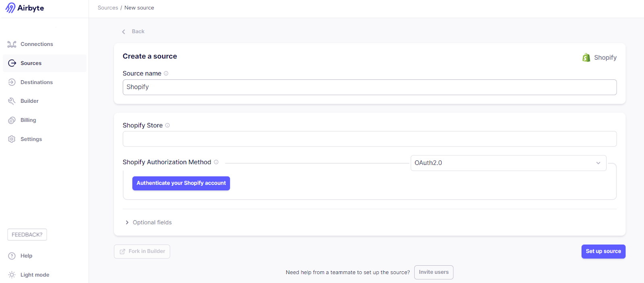Viewport: 644px width, 283px height.
Task: Click the Shopify Store info icon
Action: point(167,125)
